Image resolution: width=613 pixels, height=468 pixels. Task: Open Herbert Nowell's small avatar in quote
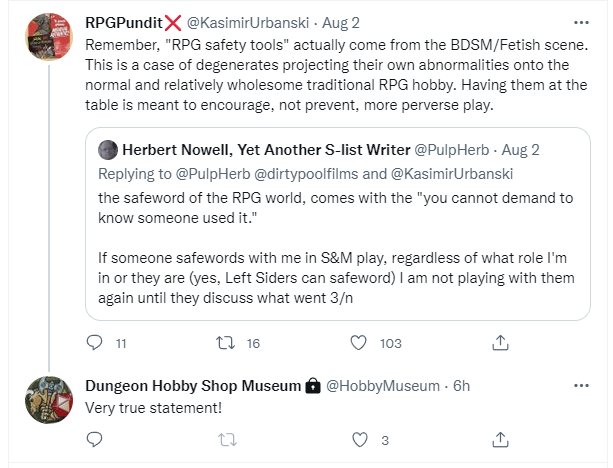click(107, 150)
